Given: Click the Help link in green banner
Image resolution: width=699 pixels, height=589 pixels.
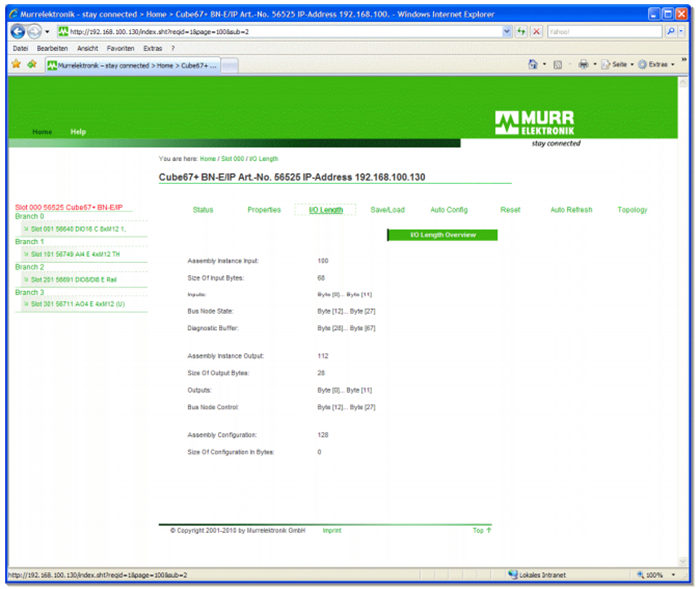Looking at the screenshot, I should (78, 132).
